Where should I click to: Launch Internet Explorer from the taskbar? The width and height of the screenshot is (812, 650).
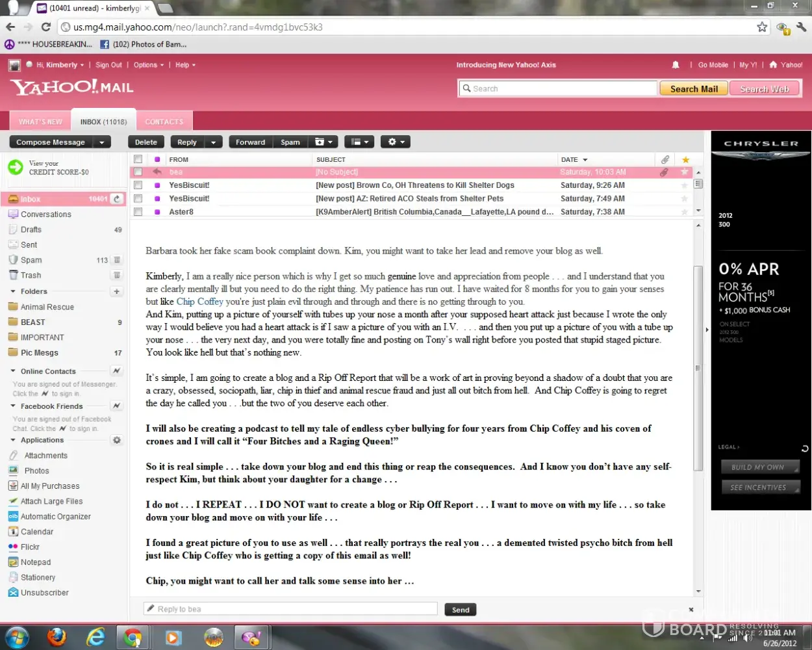tap(95, 637)
